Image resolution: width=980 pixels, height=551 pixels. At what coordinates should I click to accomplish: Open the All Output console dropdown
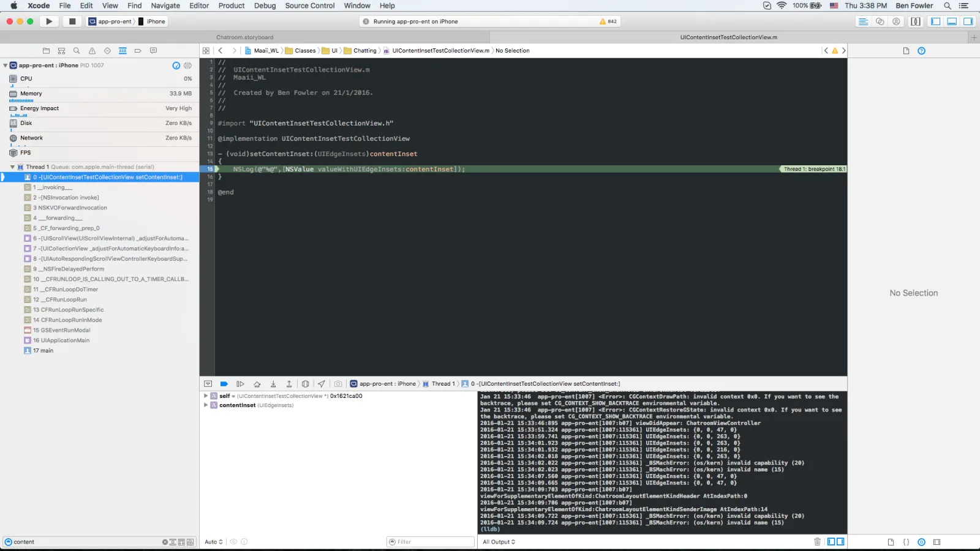(499, 542)
